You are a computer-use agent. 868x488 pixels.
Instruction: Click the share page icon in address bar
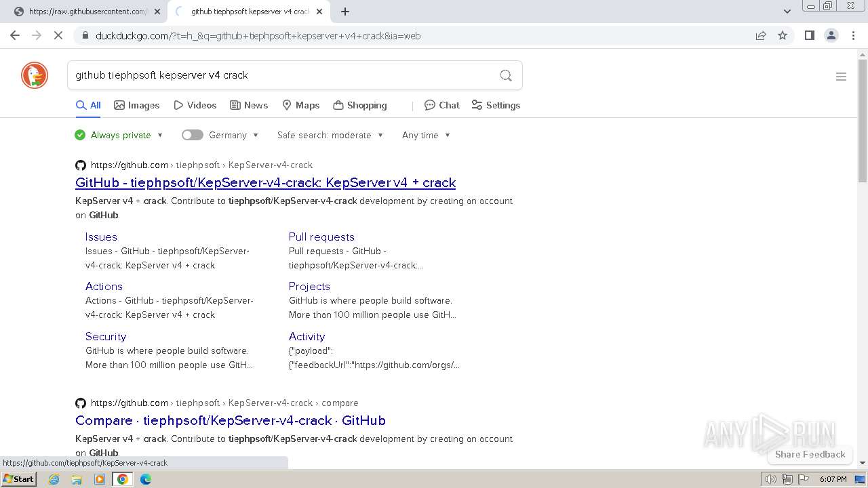761,35
